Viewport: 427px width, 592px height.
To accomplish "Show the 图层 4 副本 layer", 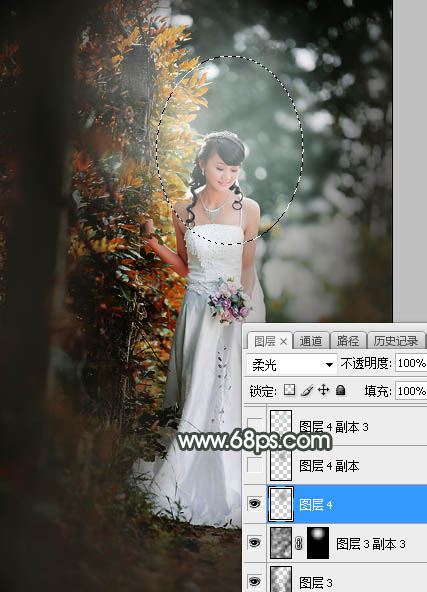I will coord(254,465).
